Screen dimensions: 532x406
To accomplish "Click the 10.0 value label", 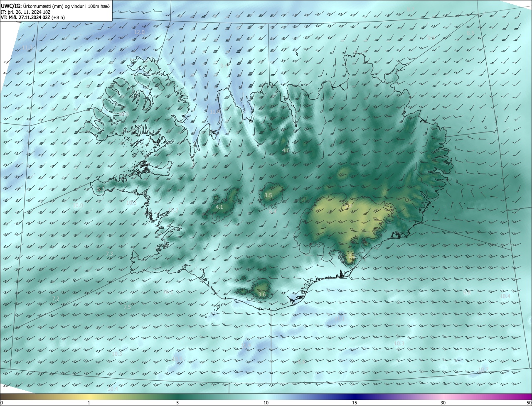I will [78, 205].
